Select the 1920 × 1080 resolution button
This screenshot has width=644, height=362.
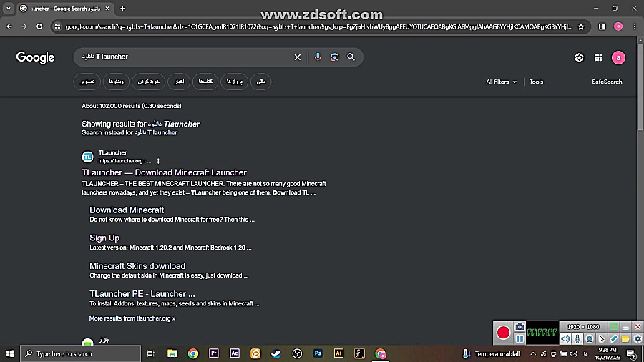pyautogui.click(x=583, y=327)
